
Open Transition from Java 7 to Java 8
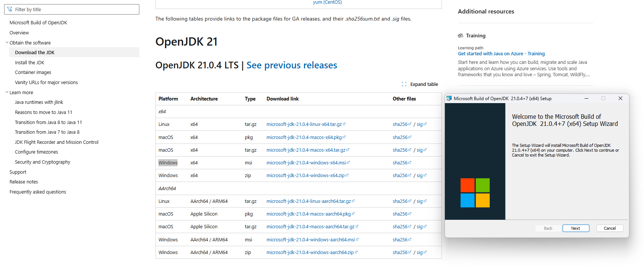(47, 132)
